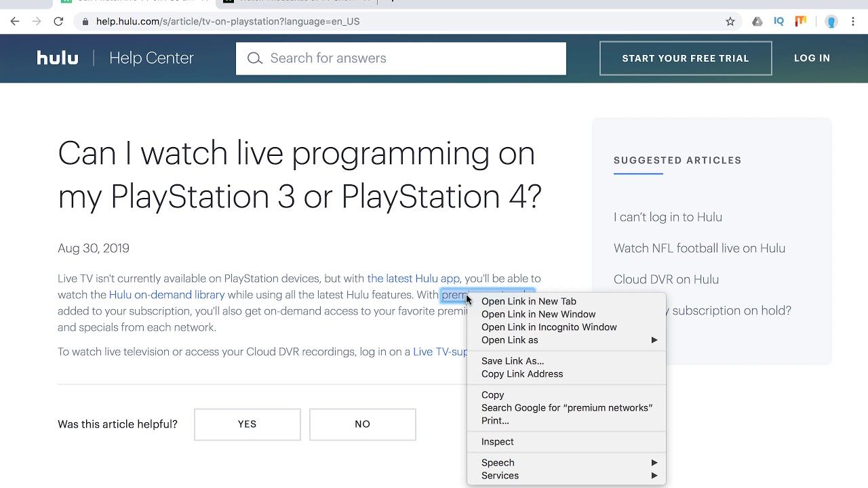The image size is (868, 488).
Task: Click the date Aug 30, 2019
Action: pyautogui.click(x=94, y=248)
